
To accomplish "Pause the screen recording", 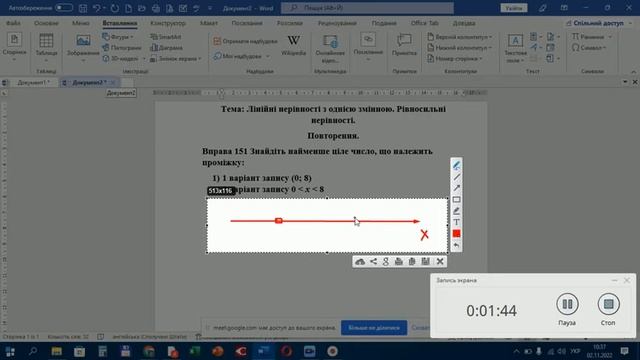I will pyautogui.click(x=567, y=304).
